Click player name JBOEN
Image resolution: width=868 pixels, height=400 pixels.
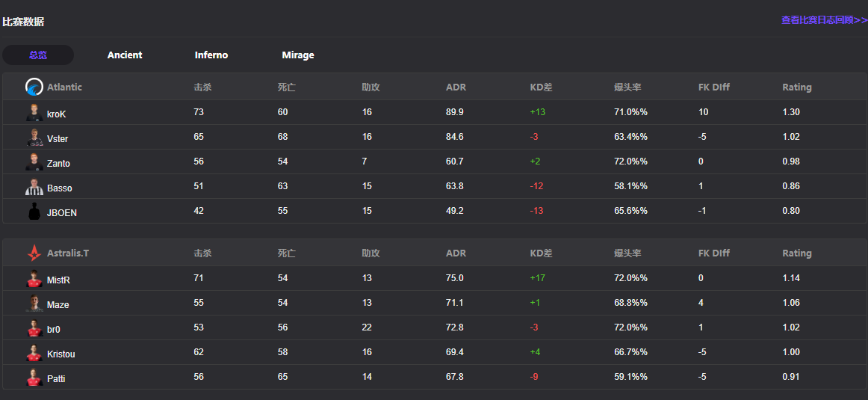tap(62, 213)
